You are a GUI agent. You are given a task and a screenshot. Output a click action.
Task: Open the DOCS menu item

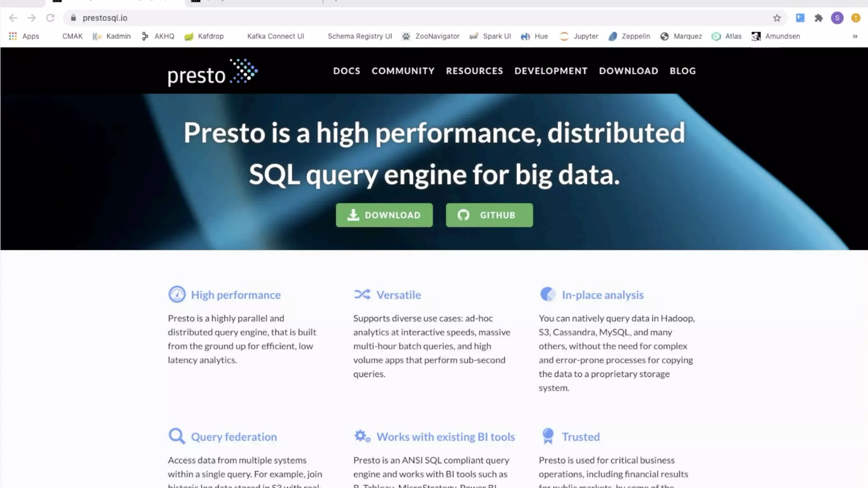coord(346,71)
